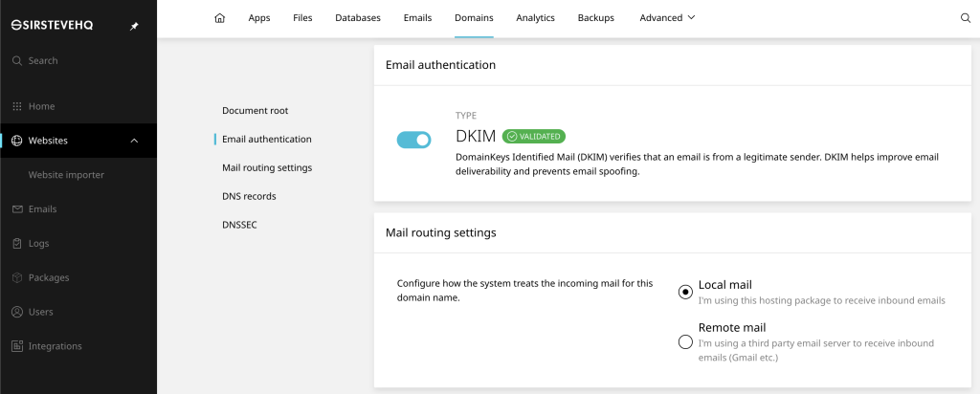Collapse the Websites sidebar section chevron
Screen dimensions: 980x394
134,141
